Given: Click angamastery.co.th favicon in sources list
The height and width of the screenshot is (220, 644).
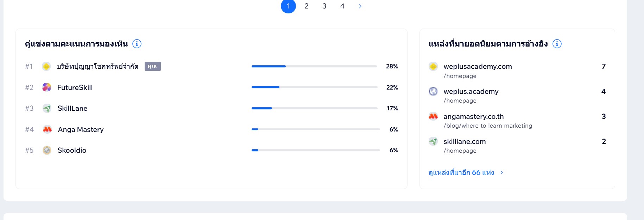Looking at the screenshot, I should click(x=433, y=116).
